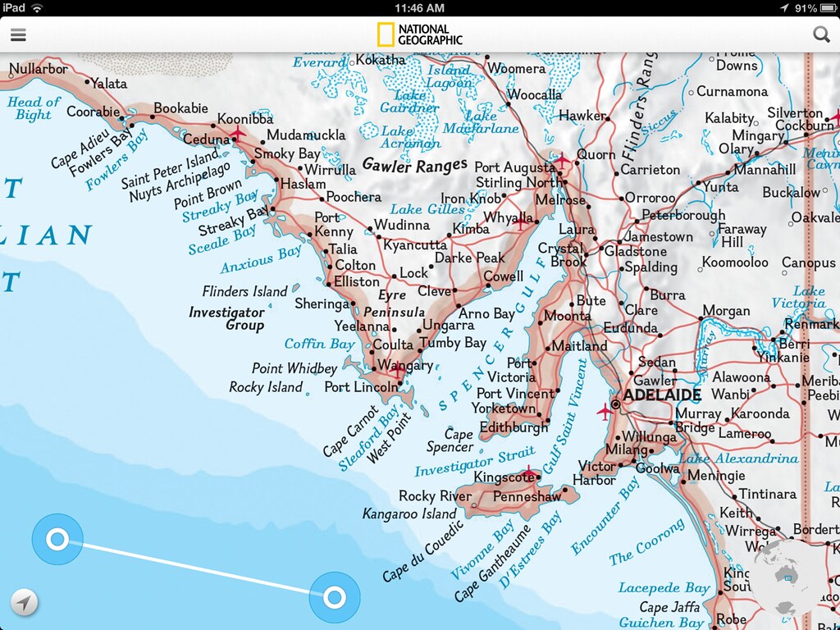Tap the Renmark label
The height and width of the screenshot is (630, 840).
812,324
